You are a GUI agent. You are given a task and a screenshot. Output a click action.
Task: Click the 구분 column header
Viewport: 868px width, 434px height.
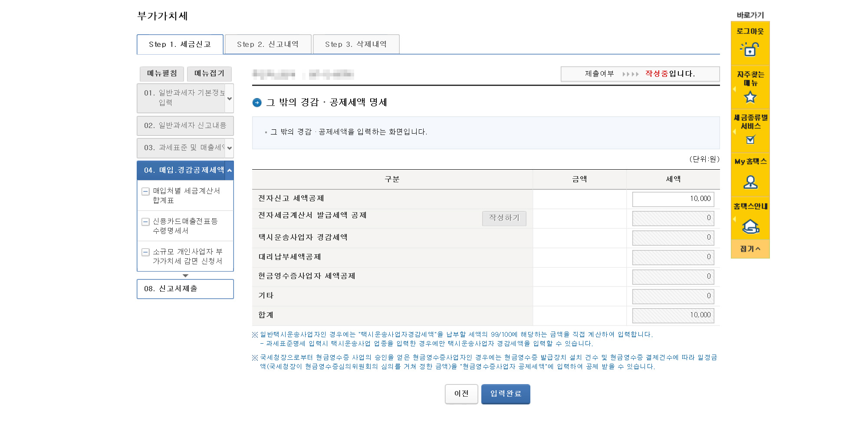(392, 180)
